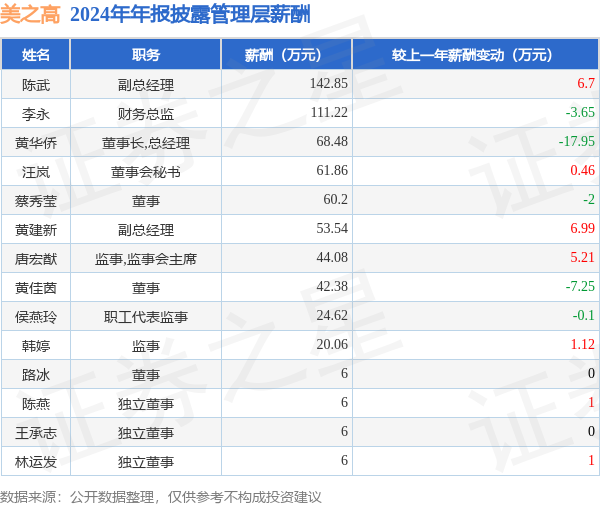
Task: Click the 美之高 company name in title
Action: 30,15
